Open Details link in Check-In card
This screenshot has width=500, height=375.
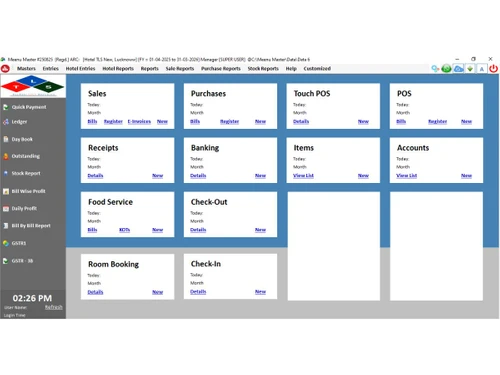(x=198, y=292)
